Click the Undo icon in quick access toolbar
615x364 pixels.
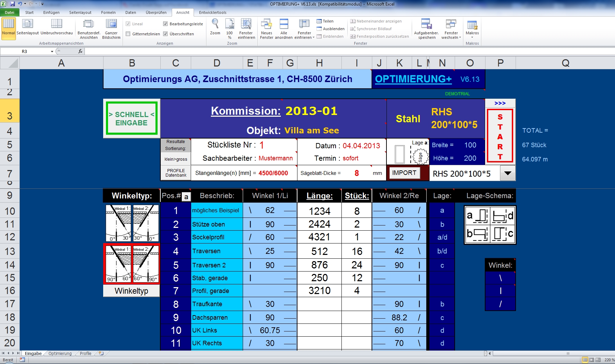pos(20,4)
